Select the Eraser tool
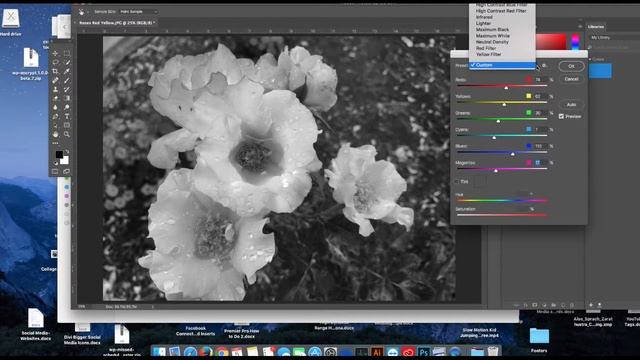Screen dimensions: 640x360 [55, 98]
